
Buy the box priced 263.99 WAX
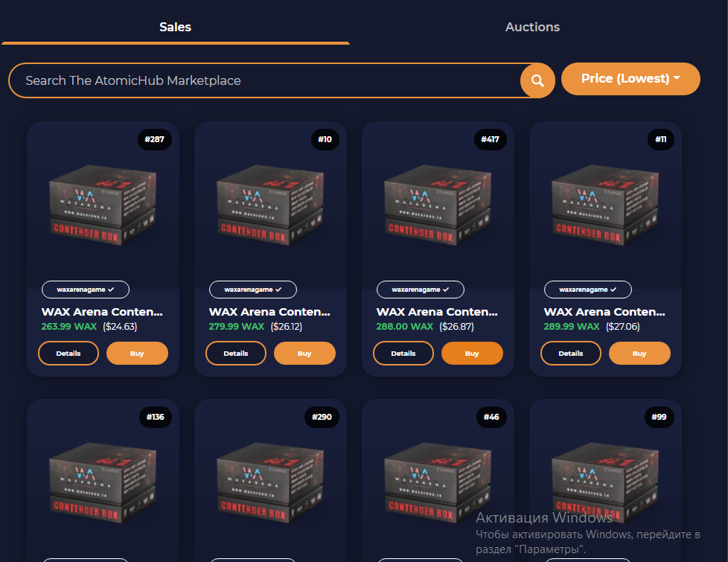(137, 354)
